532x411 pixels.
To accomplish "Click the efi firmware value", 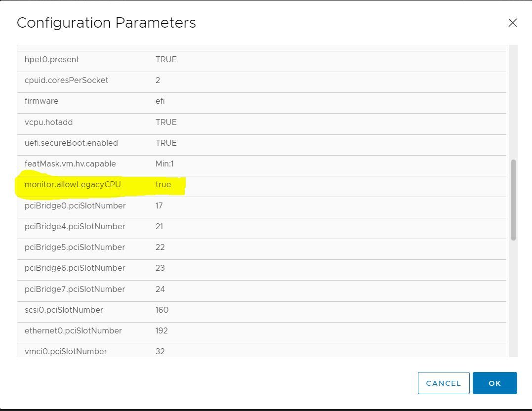I will (160, 101).
